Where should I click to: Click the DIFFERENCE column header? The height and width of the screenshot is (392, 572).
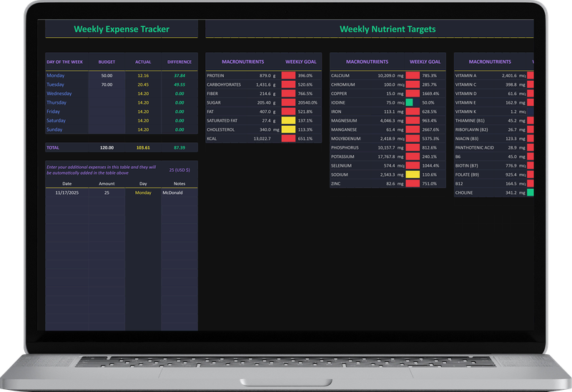coord(179,62)
